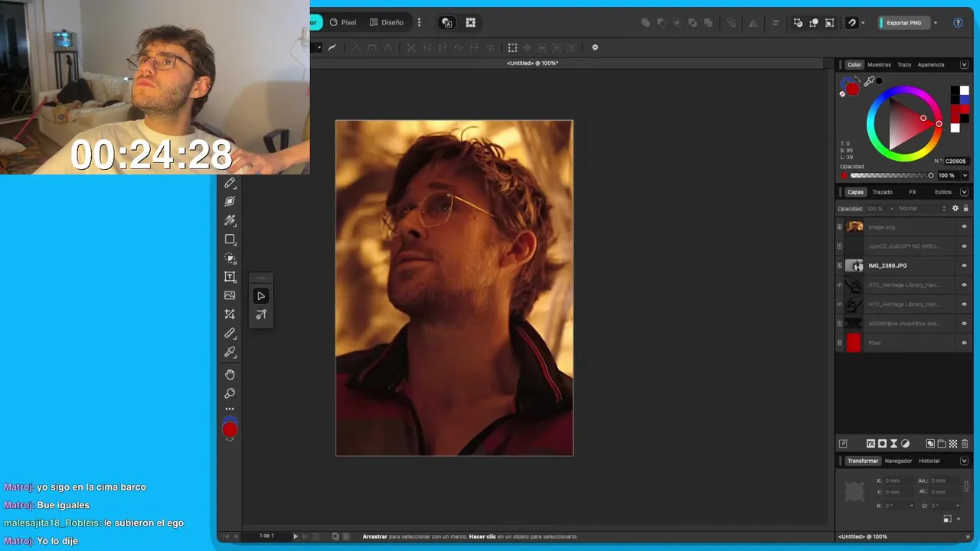
Task: Click the gear icon in the context toolbar
Action: click(x=595, y=47)
